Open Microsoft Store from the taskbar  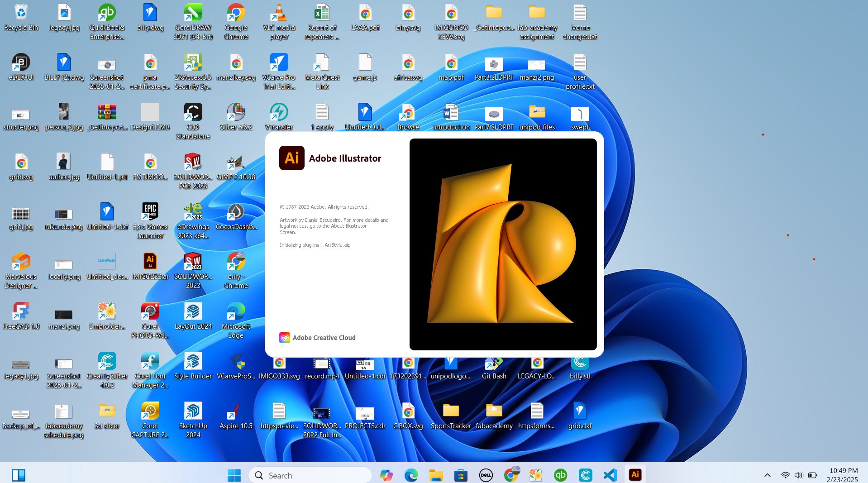click(x=461, y=475)
